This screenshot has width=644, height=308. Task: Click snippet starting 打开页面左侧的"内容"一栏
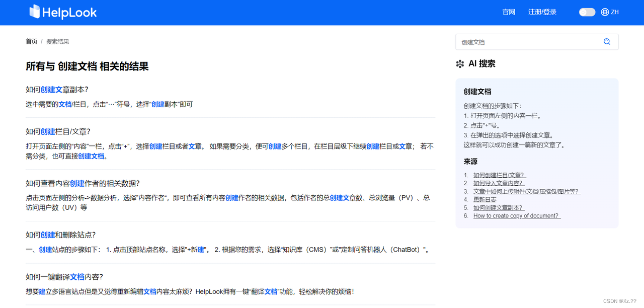(x=229, y=151)
